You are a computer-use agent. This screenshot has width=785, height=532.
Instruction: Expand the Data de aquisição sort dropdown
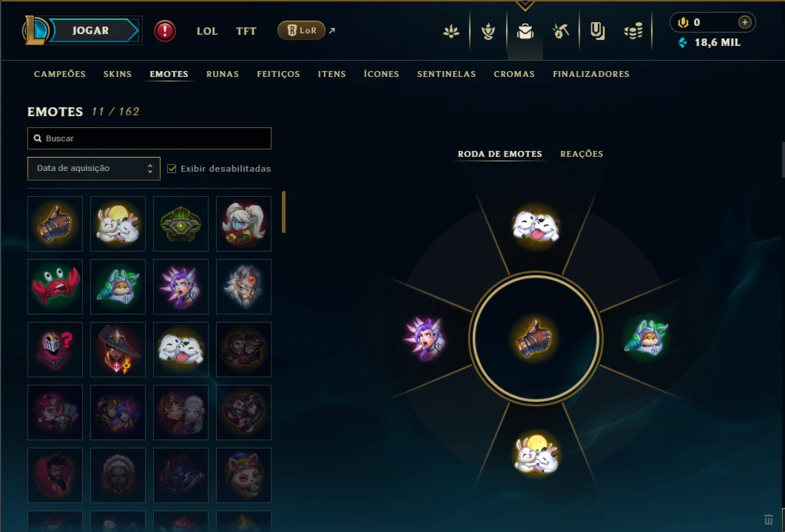click(x=94, y=169)
